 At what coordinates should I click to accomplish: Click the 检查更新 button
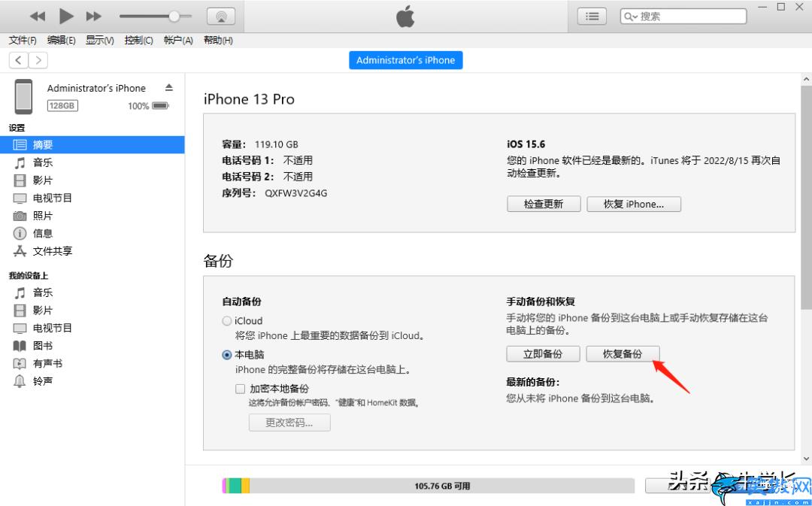click(544, 204)
